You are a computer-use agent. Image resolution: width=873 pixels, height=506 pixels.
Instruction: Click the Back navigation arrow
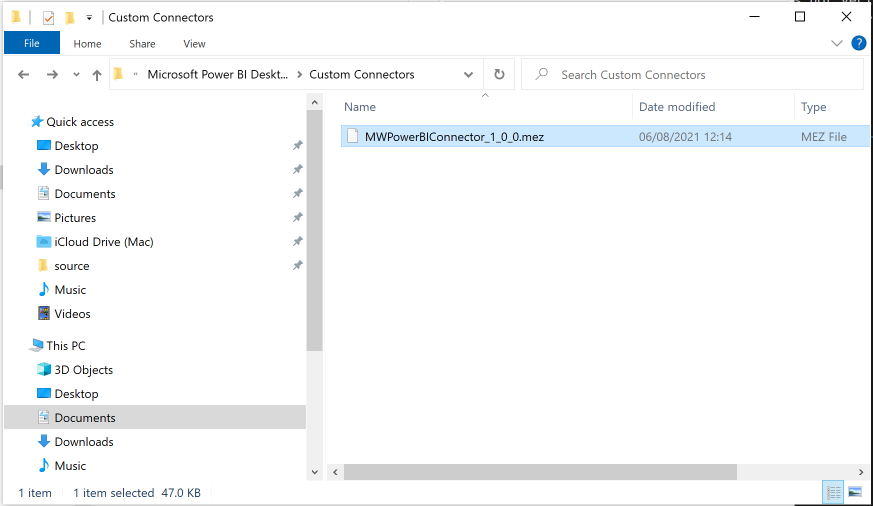point(23,75)
